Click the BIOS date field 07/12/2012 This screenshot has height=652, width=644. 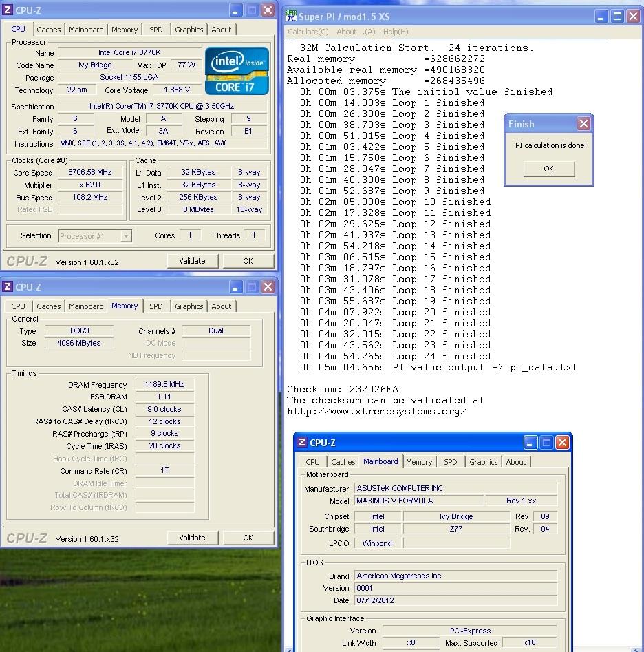pos(455,600)
